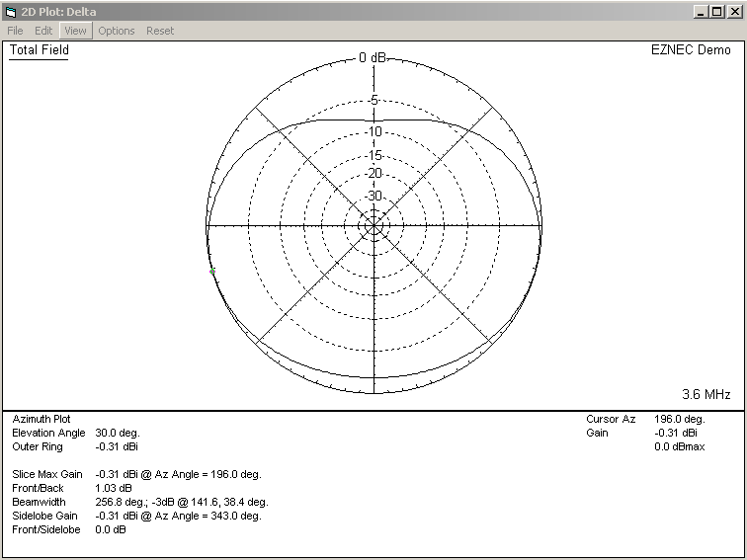
Task: Click the 3.6 MHz frequency label
Action: [x=705, y=394]
